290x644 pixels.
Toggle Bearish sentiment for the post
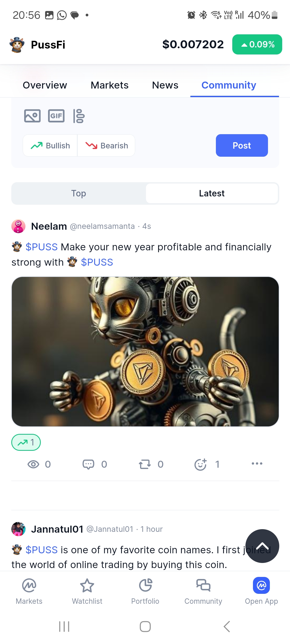(106, 145)
